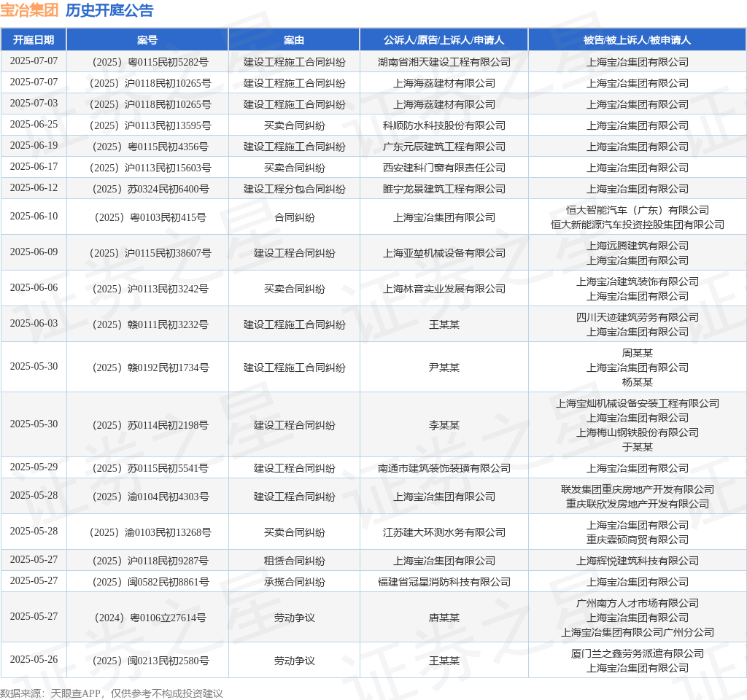Click case number 渝0103民初13268号
This screenshot has height=700, width=747.
[150, 533]
